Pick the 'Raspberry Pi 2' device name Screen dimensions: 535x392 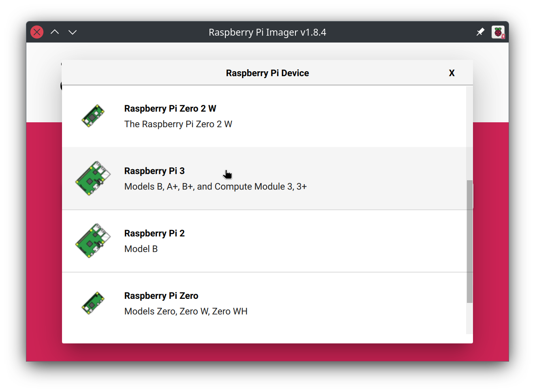154,233
